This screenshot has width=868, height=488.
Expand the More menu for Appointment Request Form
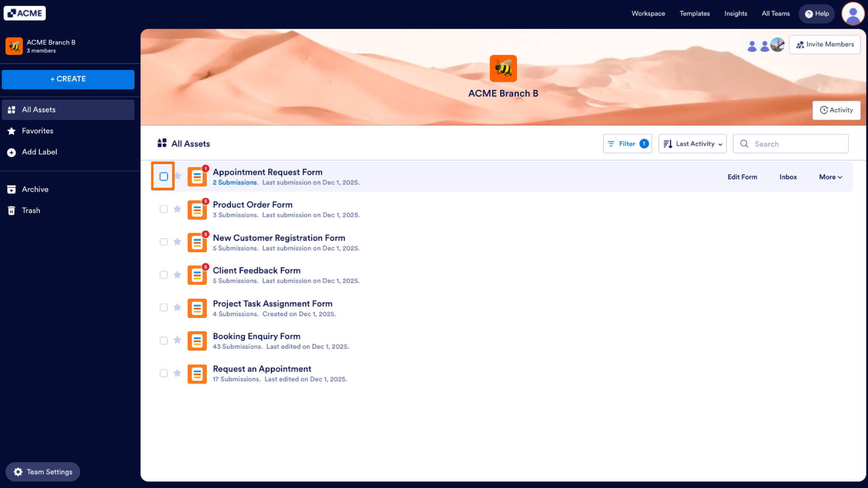tap(830, 177)
